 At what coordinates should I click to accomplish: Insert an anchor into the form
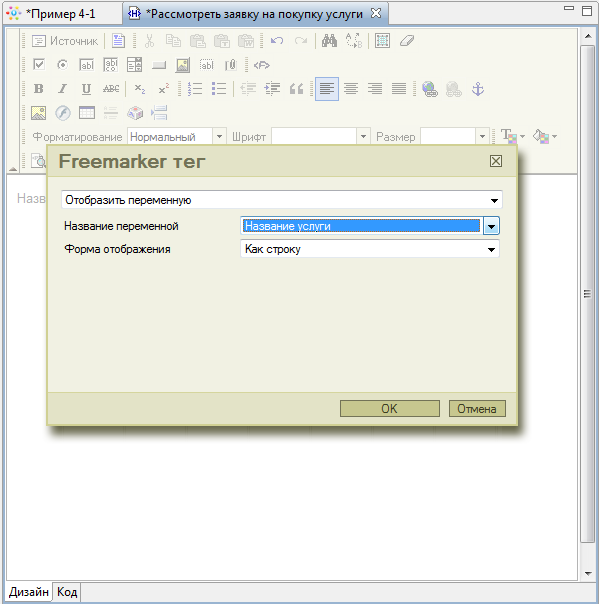(478, 89)
